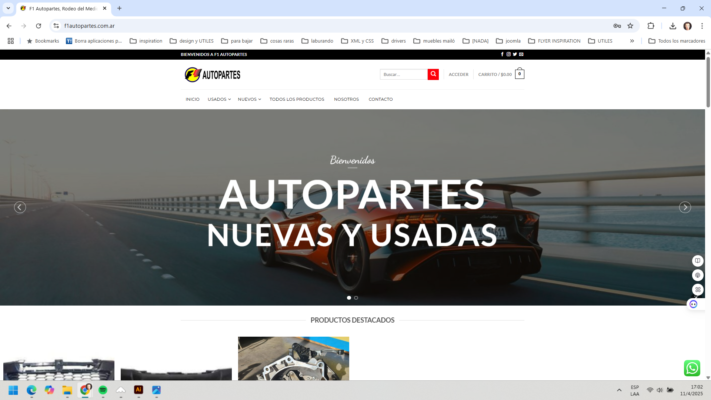Open the Chrome three-dot menu

coord(702,26)
